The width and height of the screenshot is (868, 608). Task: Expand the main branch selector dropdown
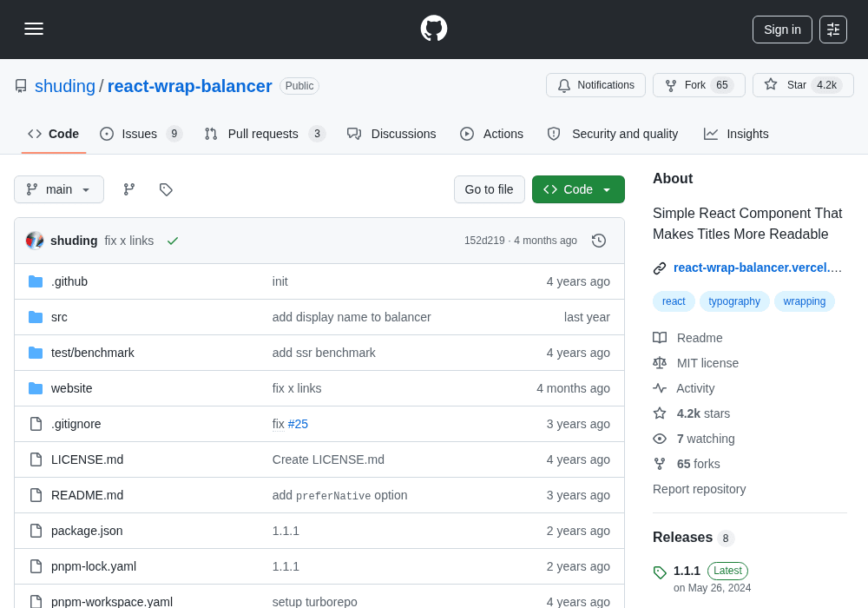[59, 189]
